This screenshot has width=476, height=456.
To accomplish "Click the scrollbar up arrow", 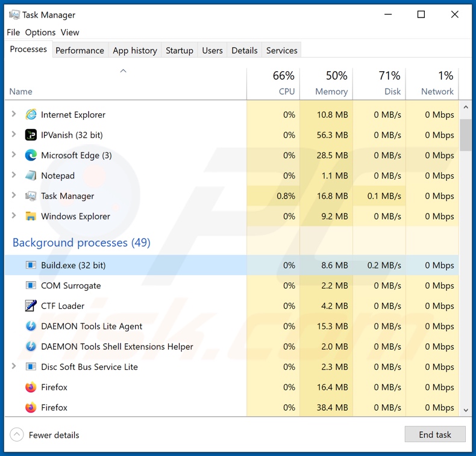I will click(466, 107).
